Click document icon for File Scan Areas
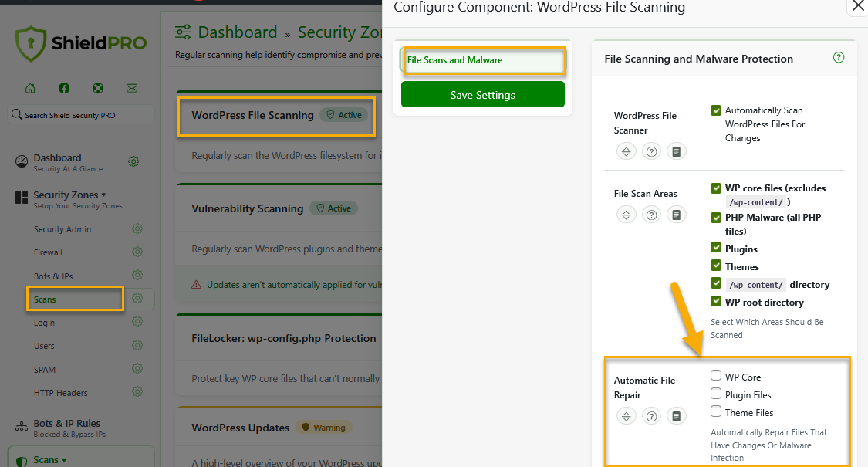The image size is (868, 467). coord(677,215)
